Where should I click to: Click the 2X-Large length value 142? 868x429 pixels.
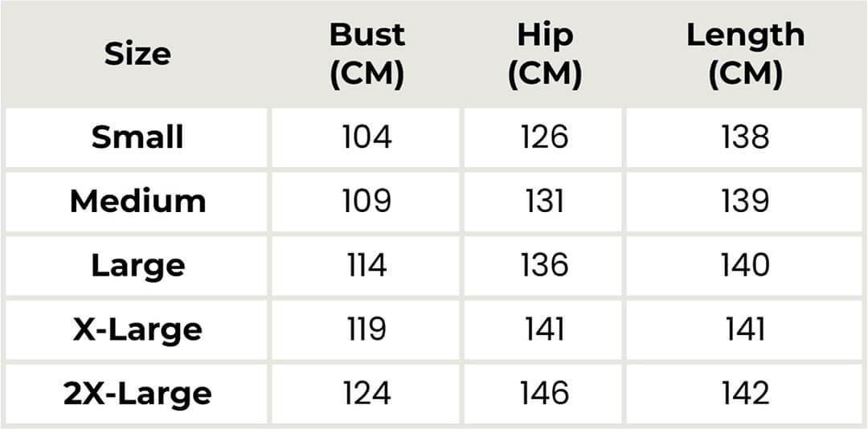(746, 394)
